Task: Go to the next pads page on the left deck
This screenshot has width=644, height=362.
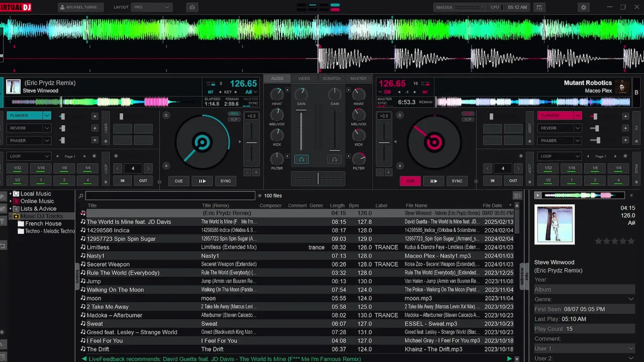Action: click(x=85, y=156)
